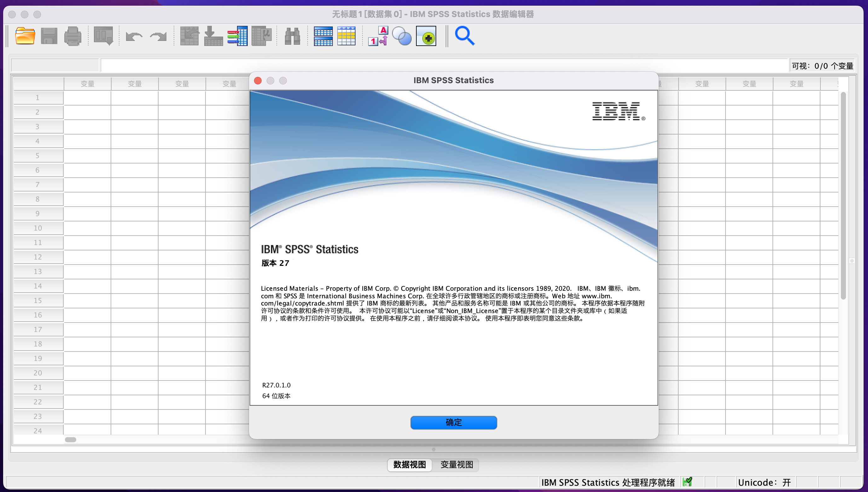Click the Print printer icon
Image resolution: width=868 pixels, height=492 pixels.
point(73,36)
